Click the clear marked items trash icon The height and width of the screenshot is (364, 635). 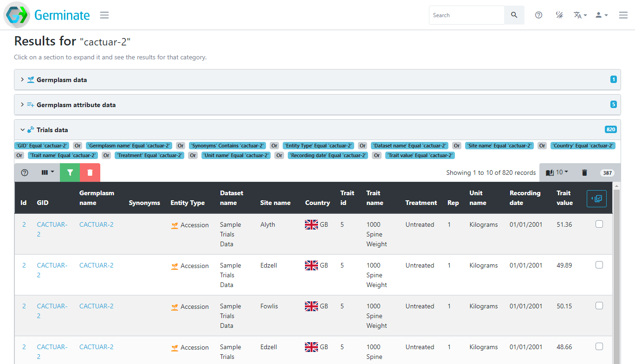click(584, 172)
